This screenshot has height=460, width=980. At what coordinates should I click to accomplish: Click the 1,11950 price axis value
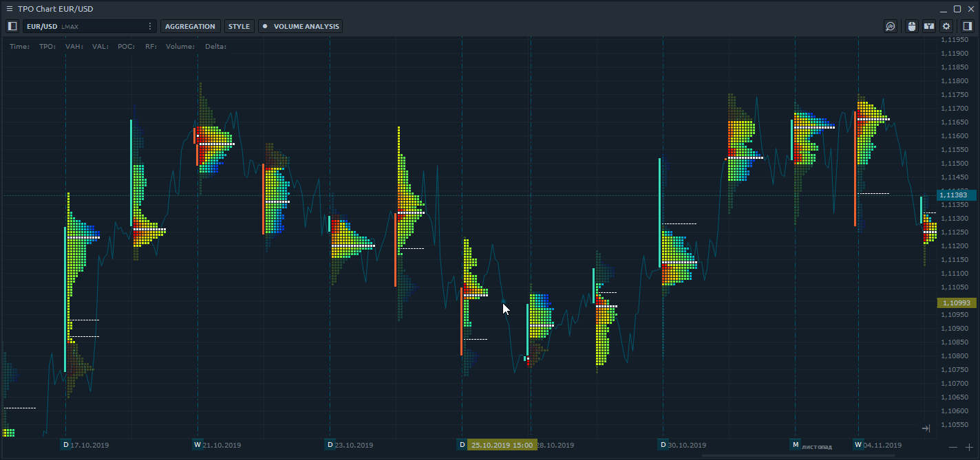(956, 39)
